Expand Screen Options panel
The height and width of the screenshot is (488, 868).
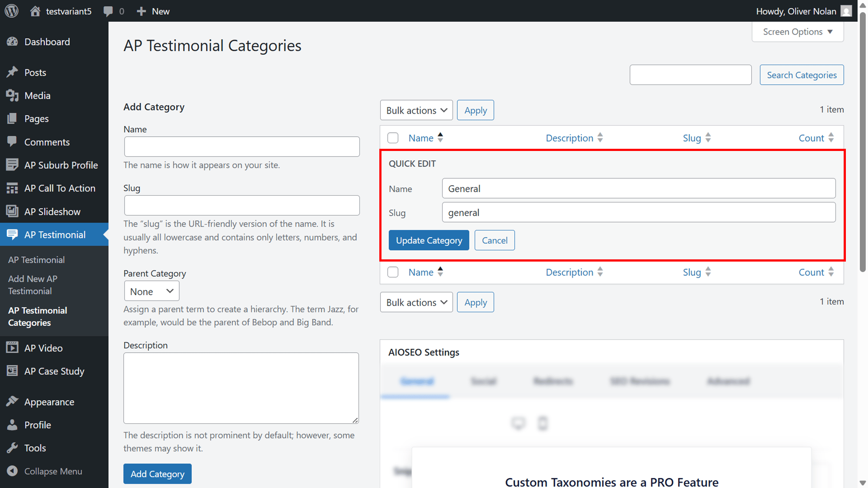(798, 32)
